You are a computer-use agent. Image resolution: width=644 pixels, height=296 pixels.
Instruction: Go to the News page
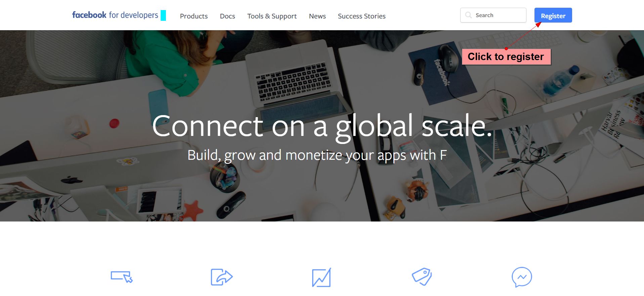point(317,16)
